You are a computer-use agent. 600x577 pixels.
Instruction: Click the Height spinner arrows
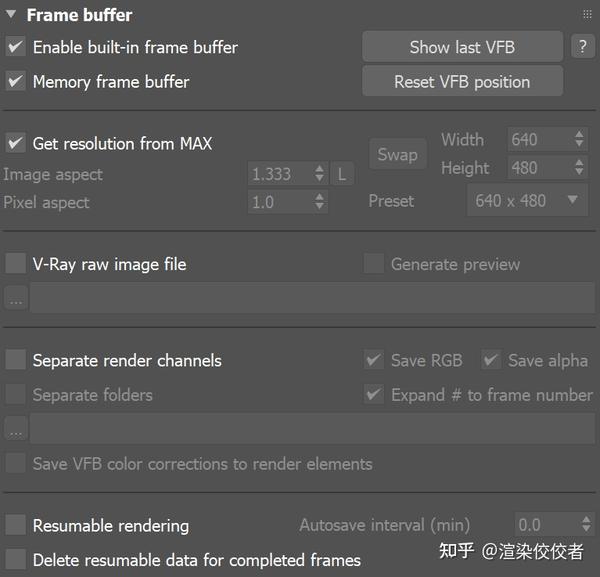click(580, 168)
